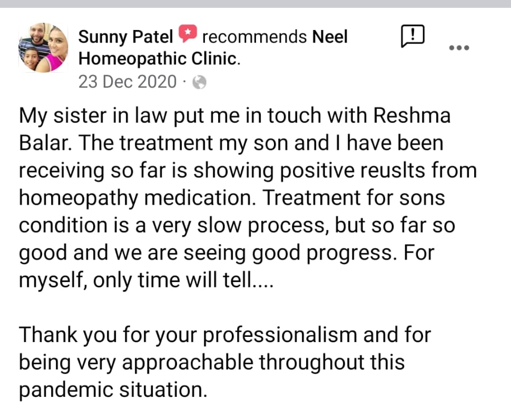Click the "pandemic situation." closing text
Screen dimensions: 511x420
pos(112,390)
